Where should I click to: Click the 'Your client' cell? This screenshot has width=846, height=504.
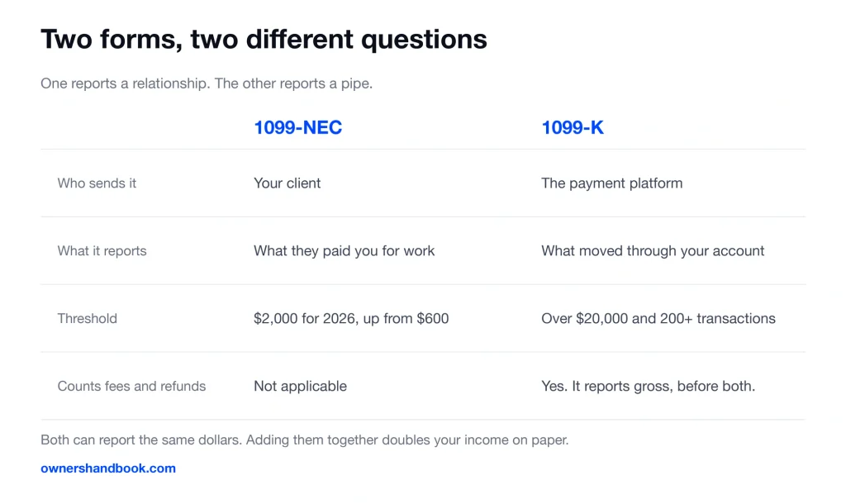tap(287, 183)
